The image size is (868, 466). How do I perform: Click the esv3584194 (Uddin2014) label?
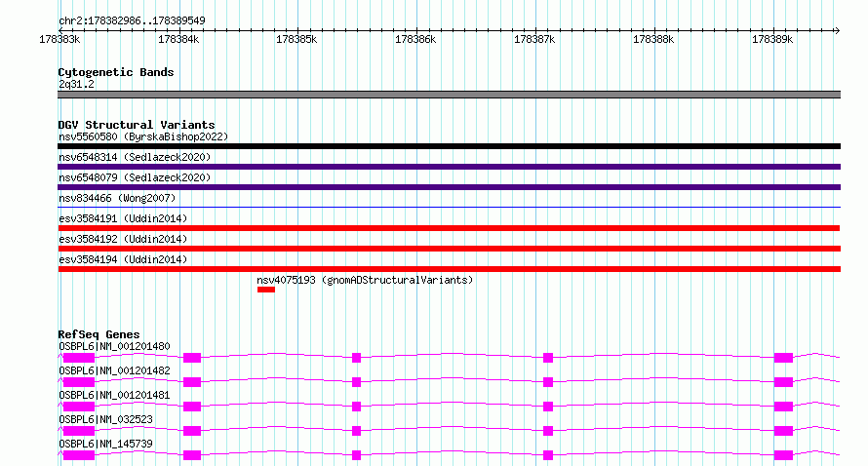[123, 259]
